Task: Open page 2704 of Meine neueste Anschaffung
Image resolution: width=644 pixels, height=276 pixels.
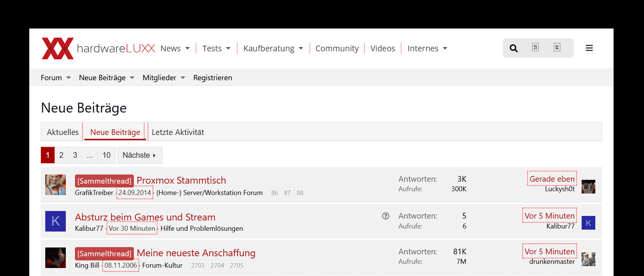Action: 217,265
